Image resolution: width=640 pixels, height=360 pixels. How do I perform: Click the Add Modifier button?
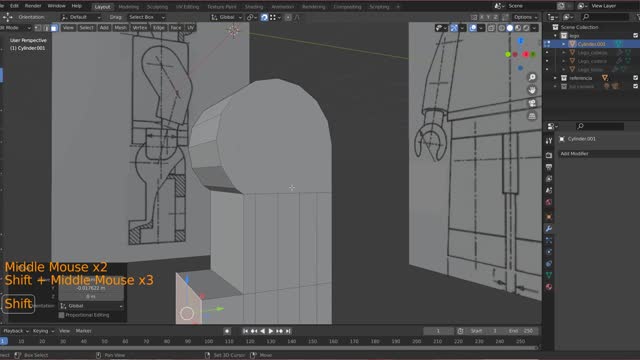pos(599,153)
